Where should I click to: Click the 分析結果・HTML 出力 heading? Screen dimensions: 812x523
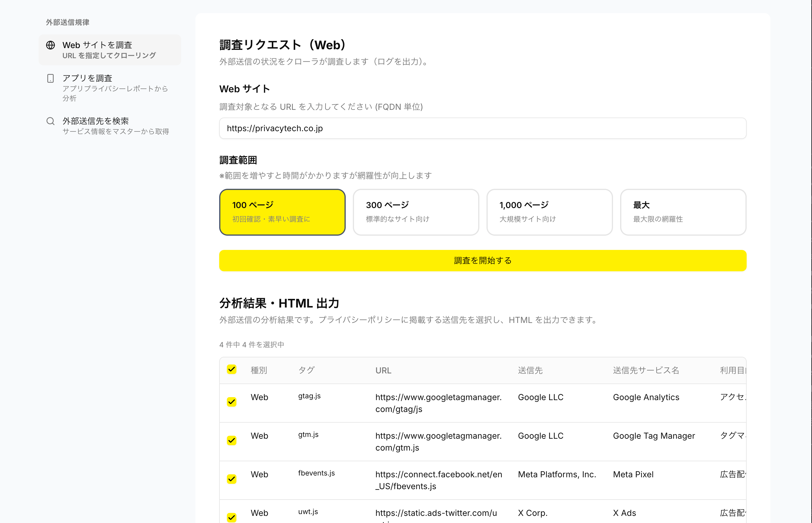(x=279, y=303)
